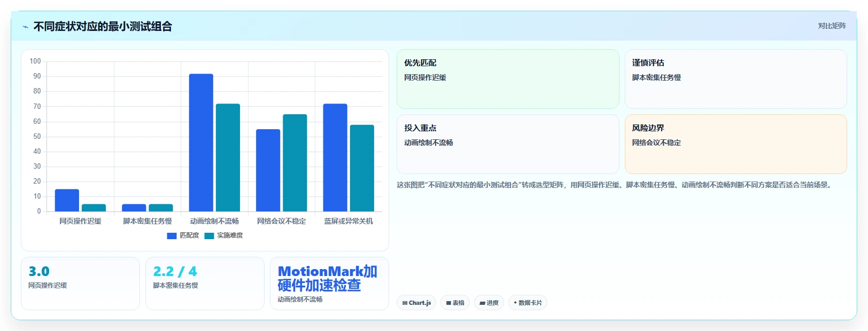This screenshot has width=868, height=331.
Task: Click the 40 tick on the y-axis
Action: click(x=37, y=151)
